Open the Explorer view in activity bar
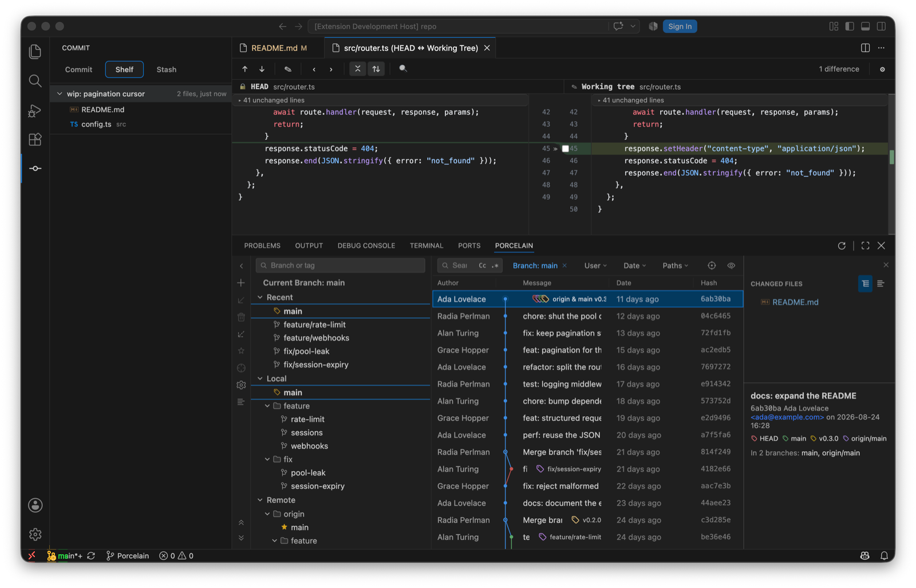 (x=35, y=52)
